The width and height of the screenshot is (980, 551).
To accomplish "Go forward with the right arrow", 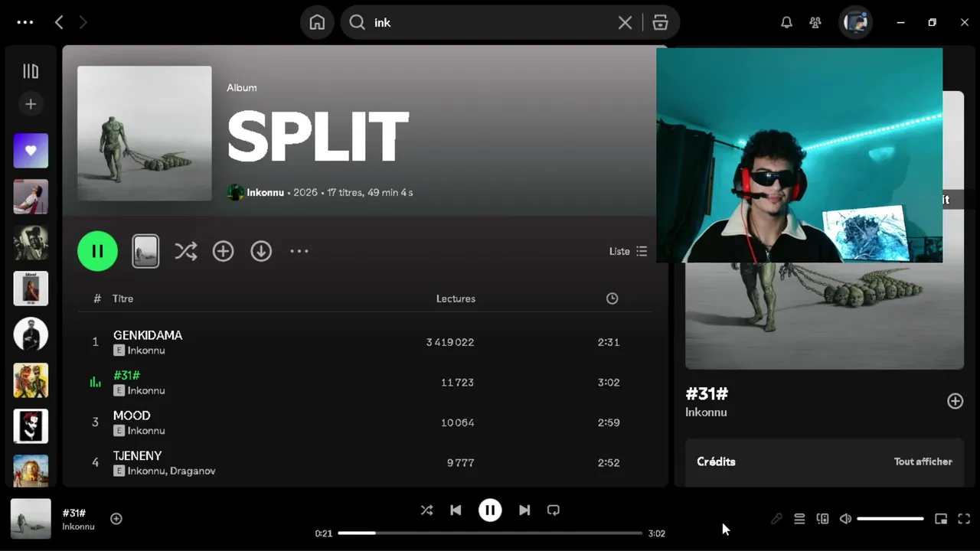I will coord(83,22).
